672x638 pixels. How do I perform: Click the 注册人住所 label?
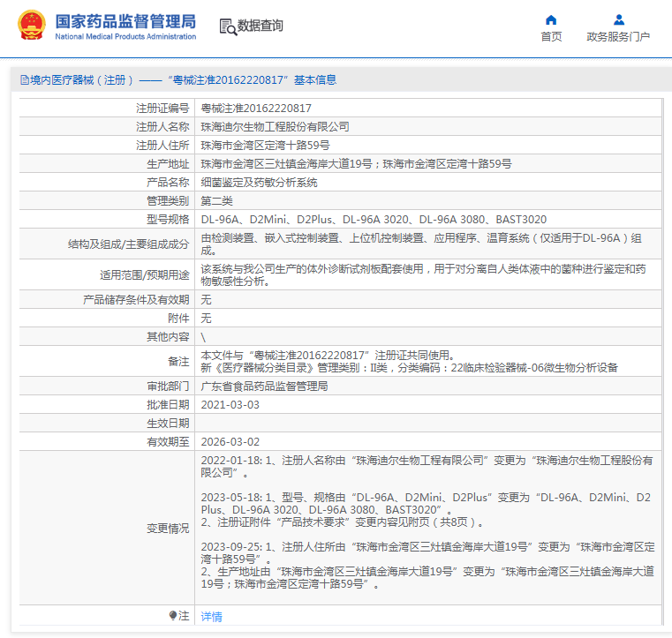click(162, 145)
